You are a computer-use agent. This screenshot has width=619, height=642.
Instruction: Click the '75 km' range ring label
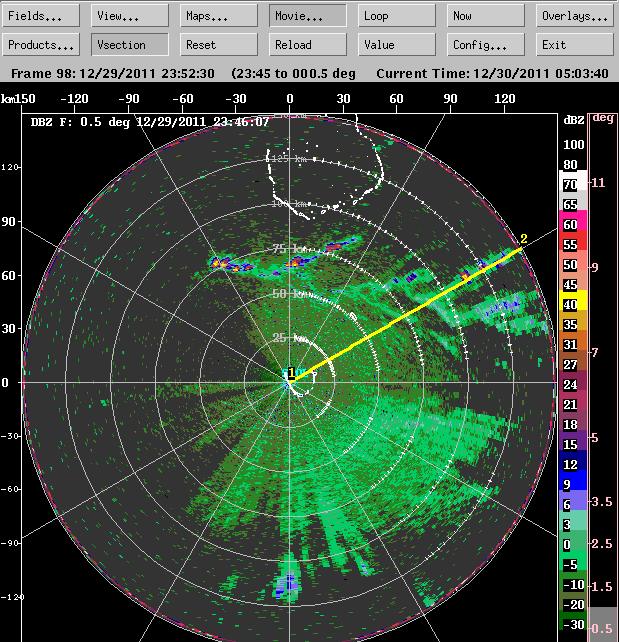tap(290, 249)
